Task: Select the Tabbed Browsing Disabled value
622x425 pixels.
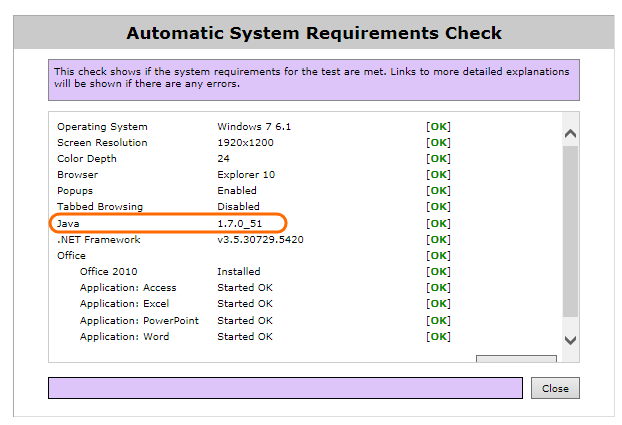Action: click(x=238, y=207)
